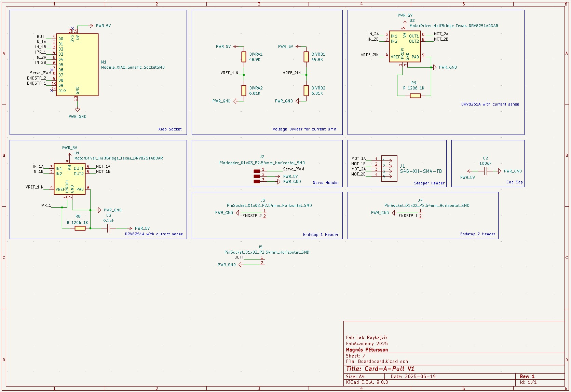This screenshot has height=392, width=571.
Task: Click the DIVRB1 49.9K resistor symbol
Action: point(306,57)
